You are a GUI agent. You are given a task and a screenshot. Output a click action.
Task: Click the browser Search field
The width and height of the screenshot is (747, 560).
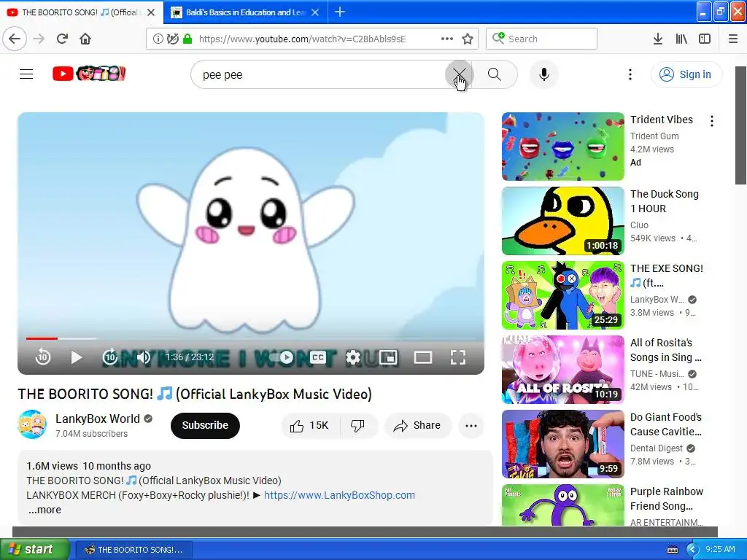[x=542, y=39]
